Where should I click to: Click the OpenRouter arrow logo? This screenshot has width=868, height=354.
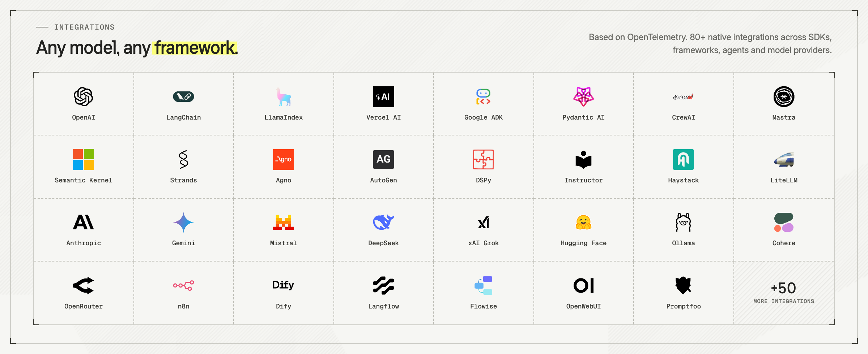point(84,285)
